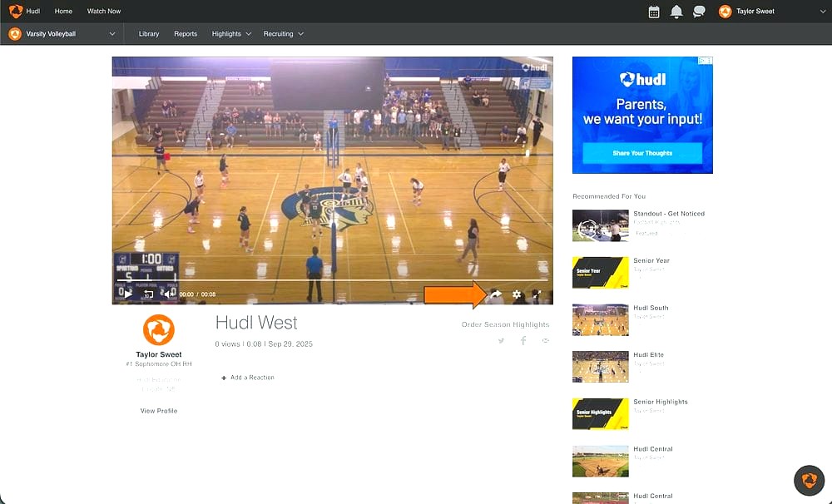Open the calendar icon in header
This screenshot has width=832, height=504.
pyautogui.click(x=654, y=12)
